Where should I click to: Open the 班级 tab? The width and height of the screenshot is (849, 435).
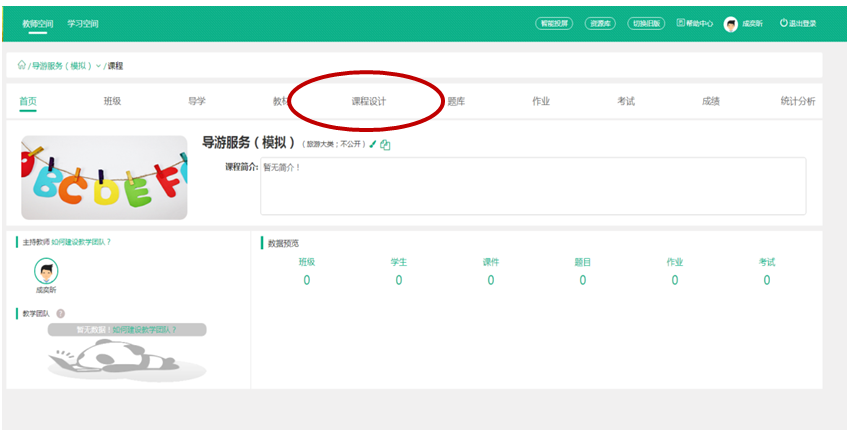112,101
